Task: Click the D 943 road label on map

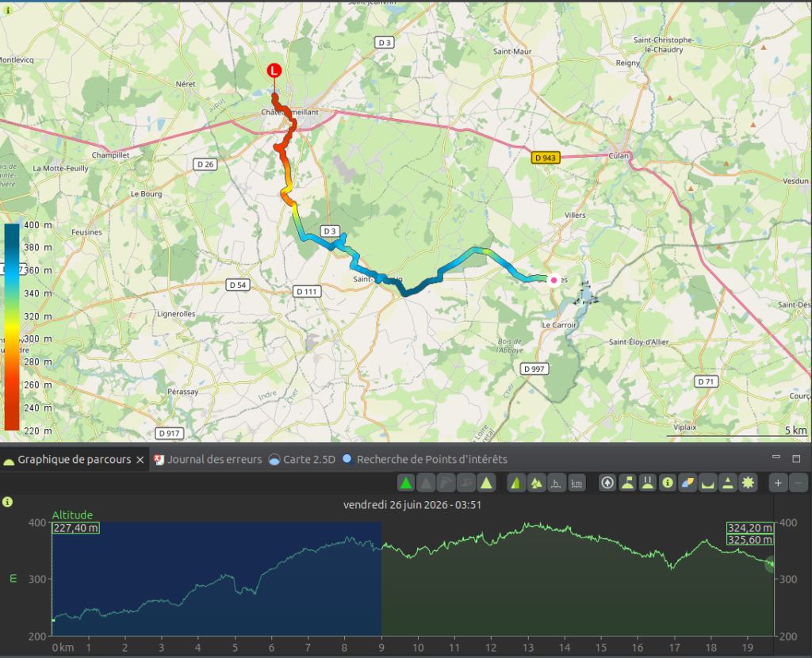Action: tap(546, 158)
